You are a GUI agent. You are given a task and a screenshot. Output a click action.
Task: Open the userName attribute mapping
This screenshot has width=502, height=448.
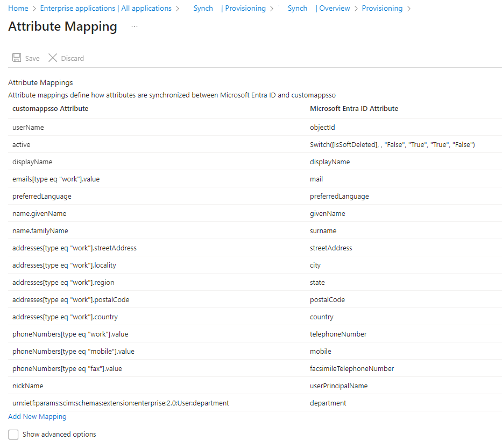pyautogui.click(x=28, y=128)
